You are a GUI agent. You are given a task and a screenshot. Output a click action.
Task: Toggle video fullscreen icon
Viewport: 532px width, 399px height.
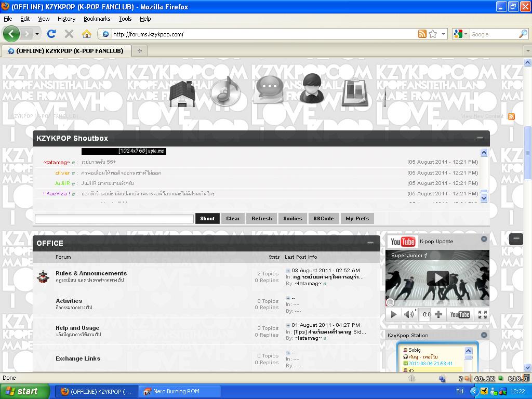click(483, 314)
